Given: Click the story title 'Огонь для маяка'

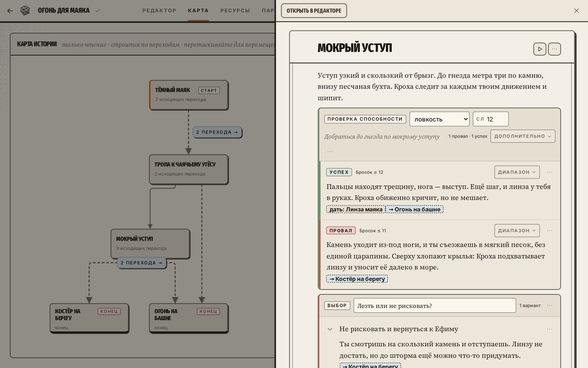Looking at the screenshot, I should (x=64, y=10).
